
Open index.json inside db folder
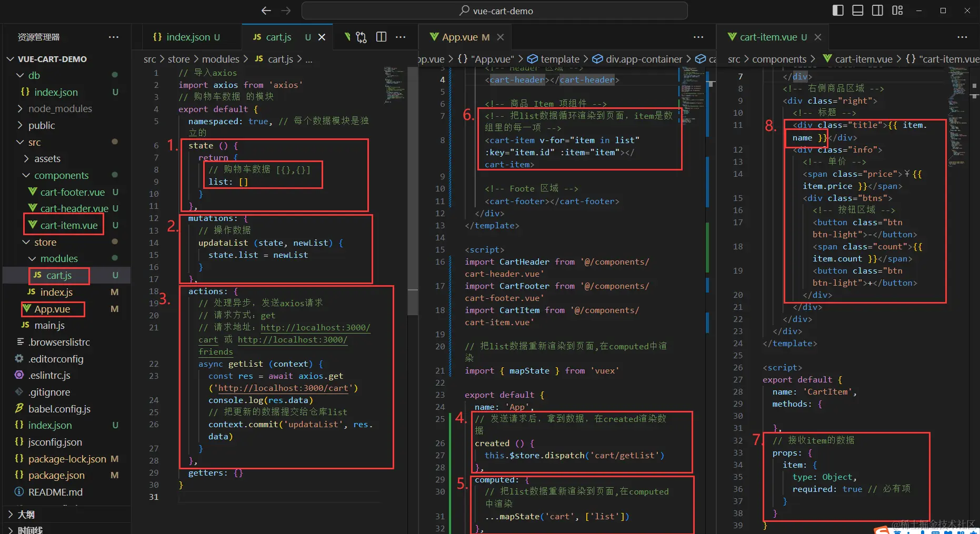(x=56, y=92)
